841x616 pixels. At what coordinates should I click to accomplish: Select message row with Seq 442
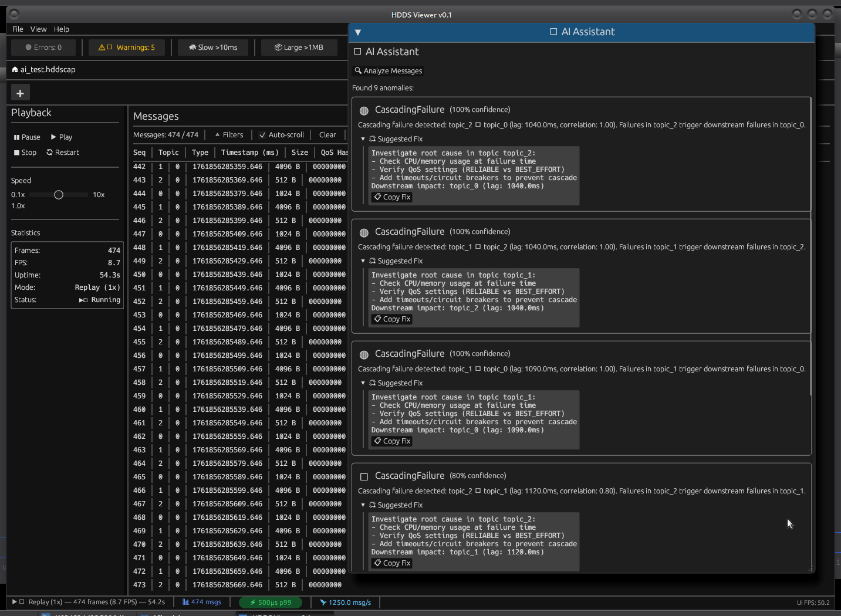pos(240,167)
